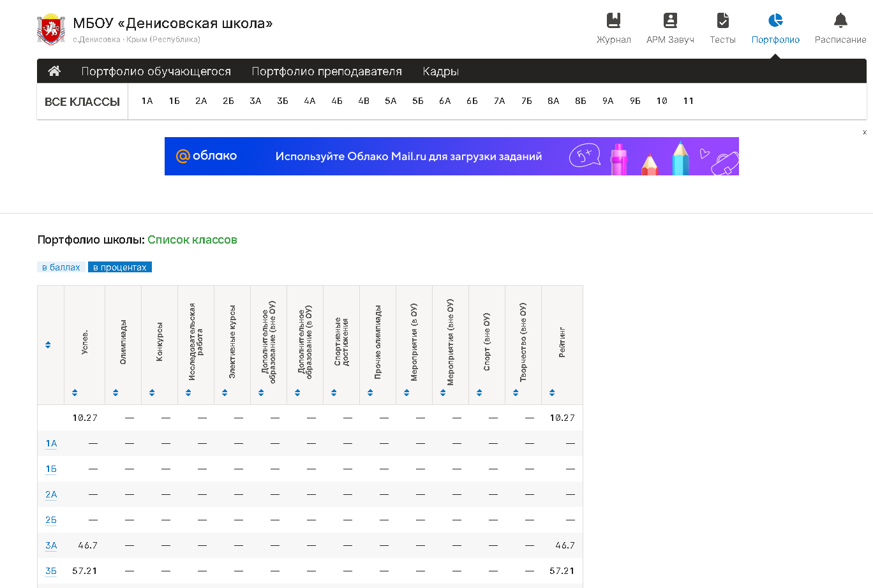This screenshot has height=588, width=873.
Task: Sort table by Олимпиады column
Action: pyautogui.click(x=116, y=393)
